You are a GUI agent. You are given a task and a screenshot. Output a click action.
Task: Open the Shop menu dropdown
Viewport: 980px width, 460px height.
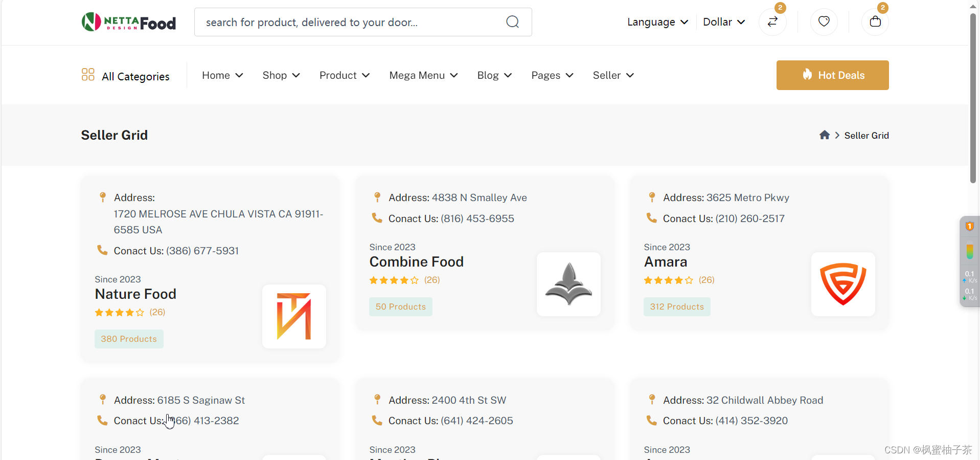tap(281, 75)
